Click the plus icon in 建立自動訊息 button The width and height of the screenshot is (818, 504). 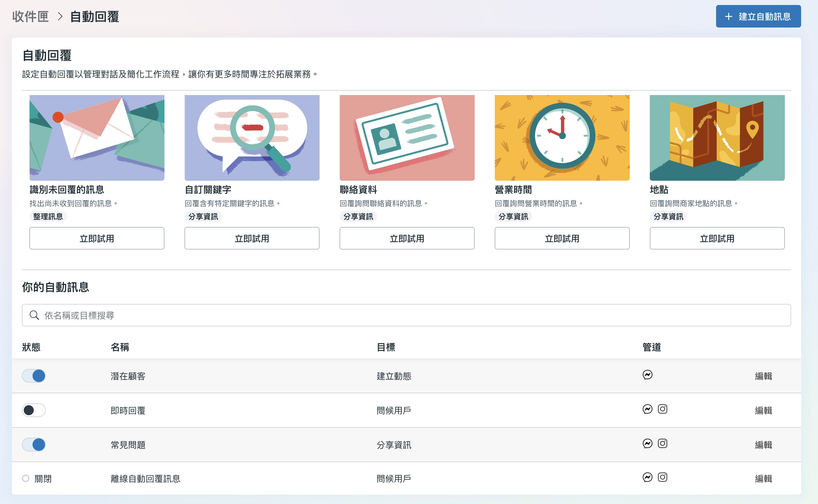click(x=729, y=17)
